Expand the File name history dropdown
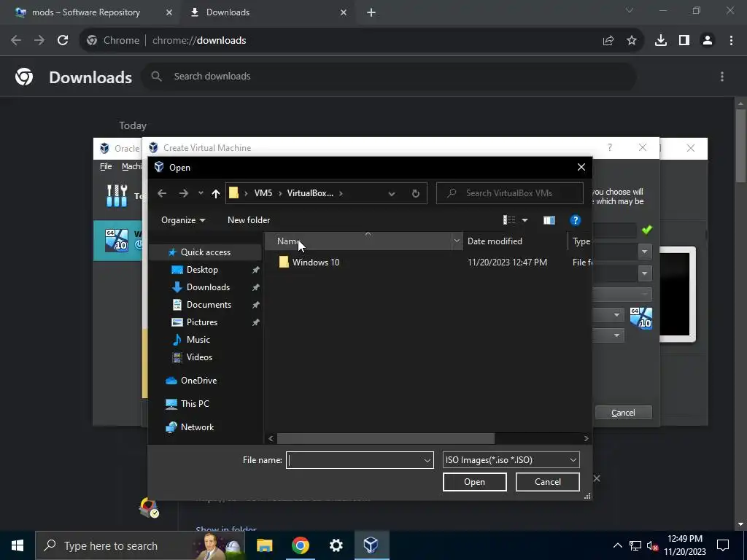Screen dimensions: 747x560 (x=427, y=460)
